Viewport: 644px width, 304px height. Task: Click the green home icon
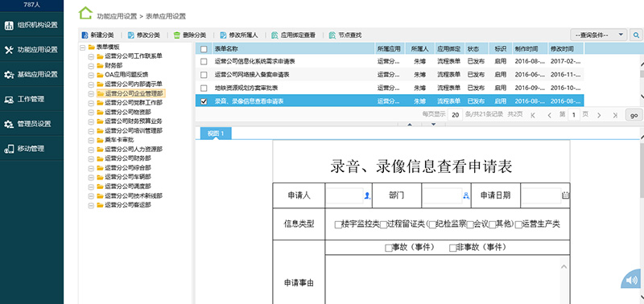(x=85, y=13)
